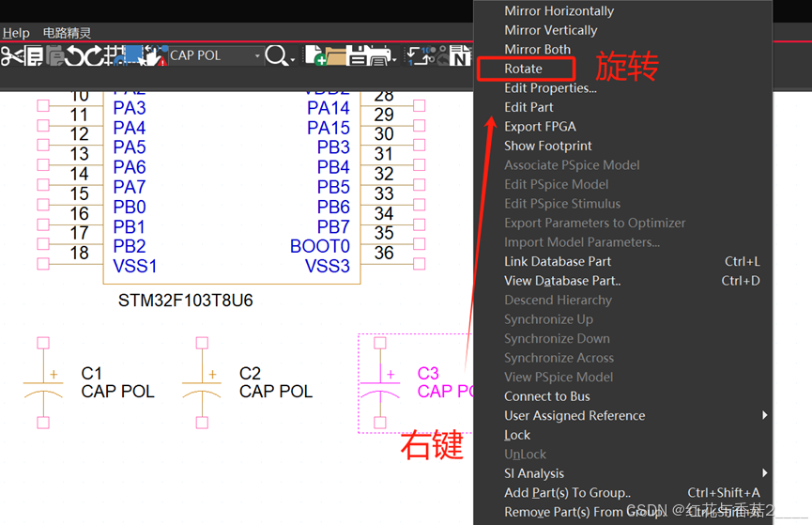
Task: Click C1's CAP POL value text
Action: coord(117,392)
